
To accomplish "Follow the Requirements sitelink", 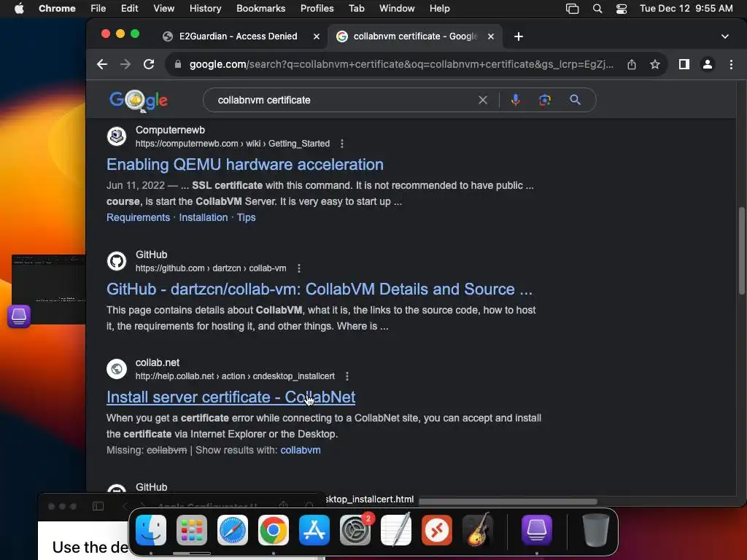I will (x=138, y=217).
